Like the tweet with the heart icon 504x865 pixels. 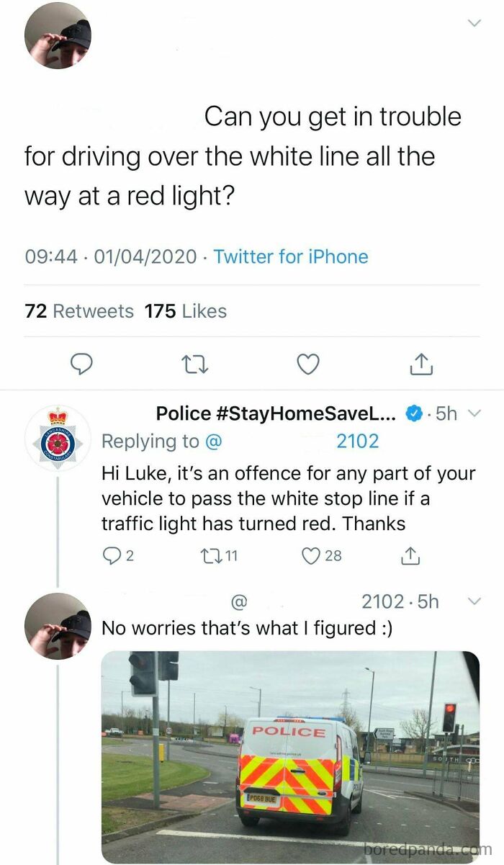(x=307, y=364)
